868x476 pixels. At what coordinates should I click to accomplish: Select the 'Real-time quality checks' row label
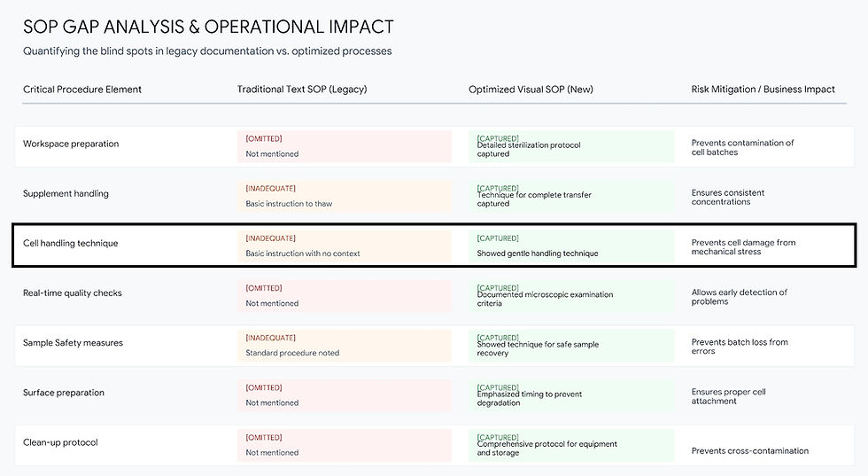72,293
